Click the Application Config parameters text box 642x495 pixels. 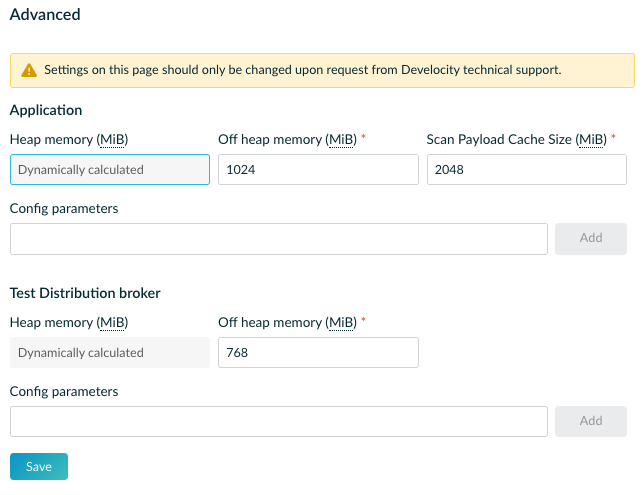click(x=279, y=239)
